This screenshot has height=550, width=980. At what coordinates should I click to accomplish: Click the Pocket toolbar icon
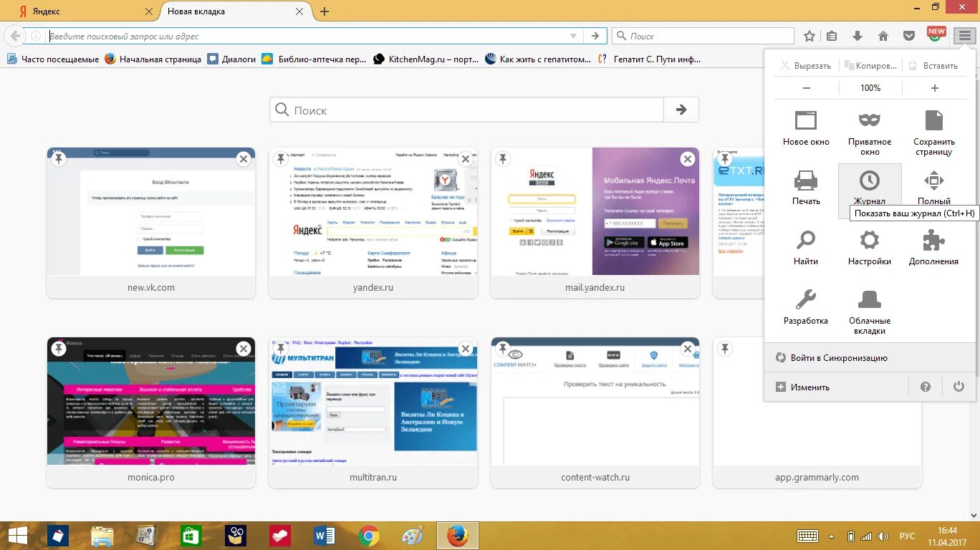(908, 36)
